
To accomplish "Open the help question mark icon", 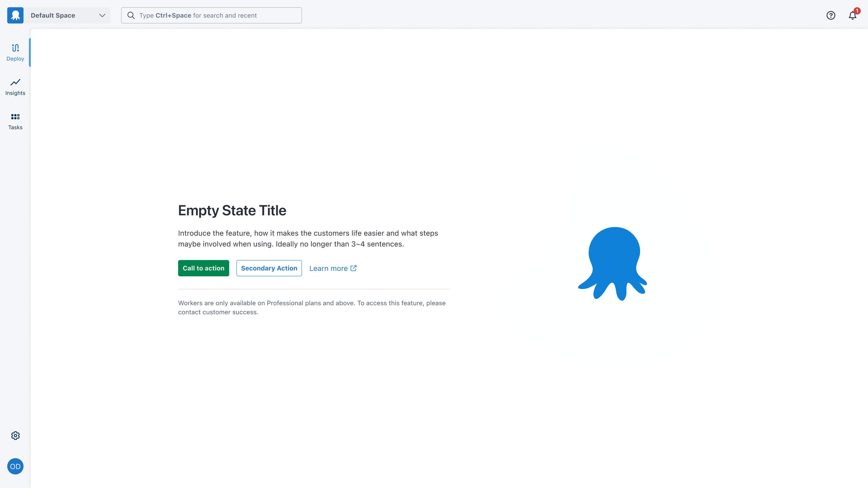I will coord(831,16).
